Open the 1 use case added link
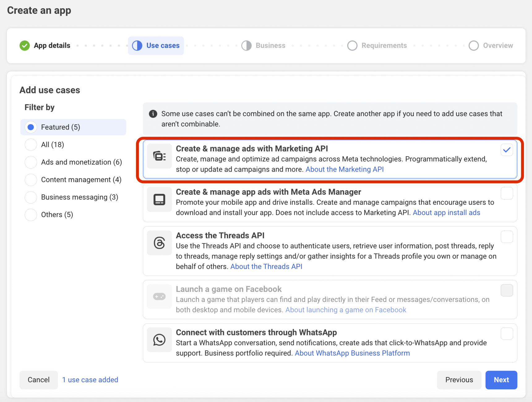 90,380
